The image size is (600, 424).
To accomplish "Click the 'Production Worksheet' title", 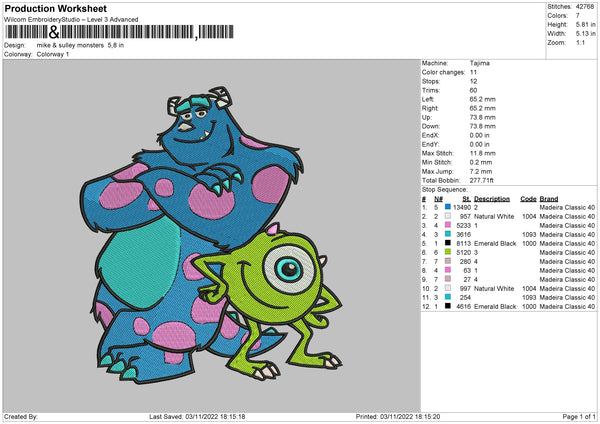I will tap(56, 8).
